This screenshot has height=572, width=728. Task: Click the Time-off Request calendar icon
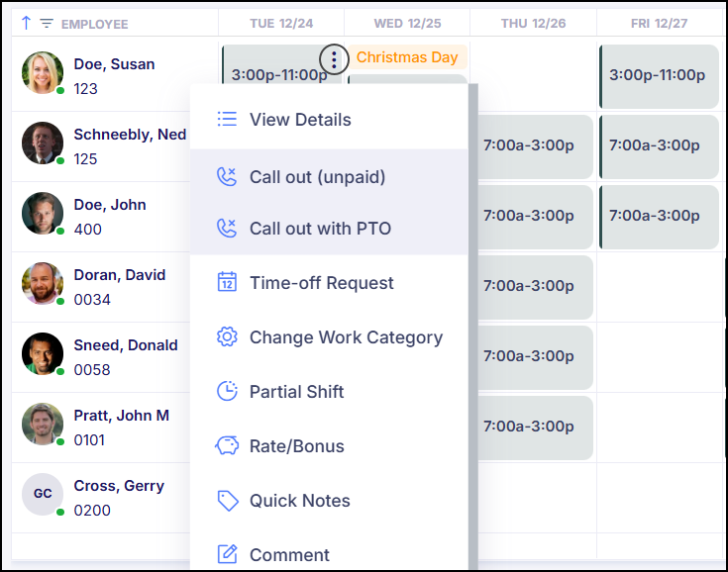click(x=227, y=283)
